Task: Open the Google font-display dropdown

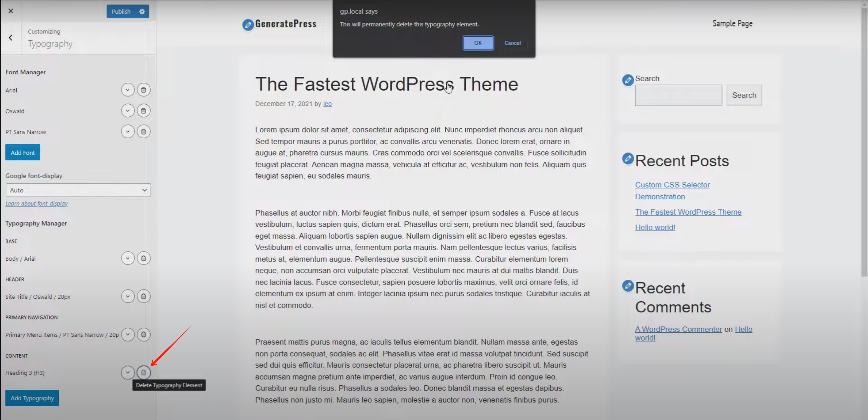Action: 78,190
